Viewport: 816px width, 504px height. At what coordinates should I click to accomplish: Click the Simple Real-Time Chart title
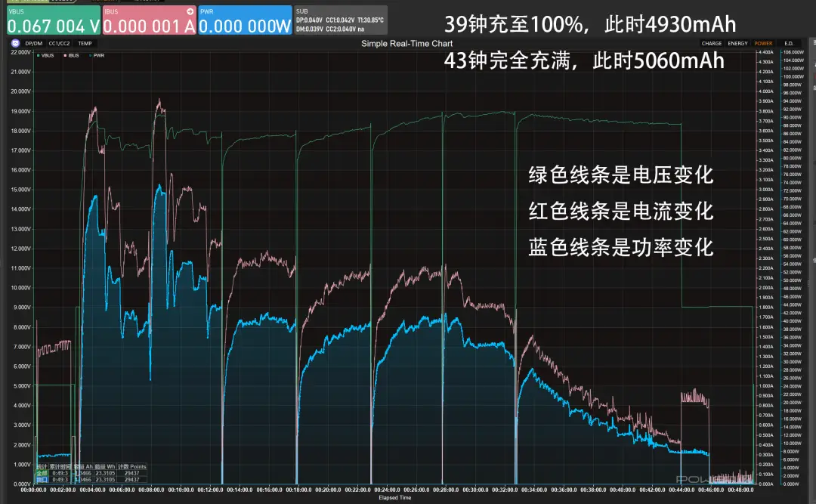point(407,44)
